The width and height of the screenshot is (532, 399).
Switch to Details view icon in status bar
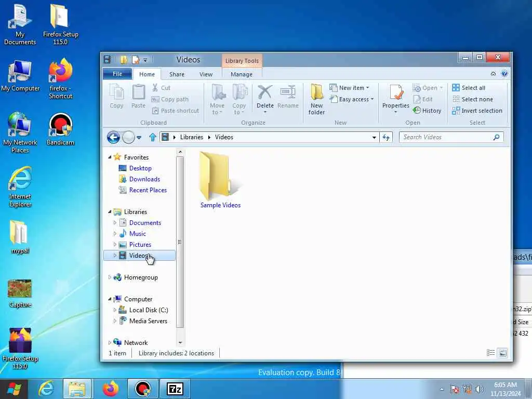[490, 353]
